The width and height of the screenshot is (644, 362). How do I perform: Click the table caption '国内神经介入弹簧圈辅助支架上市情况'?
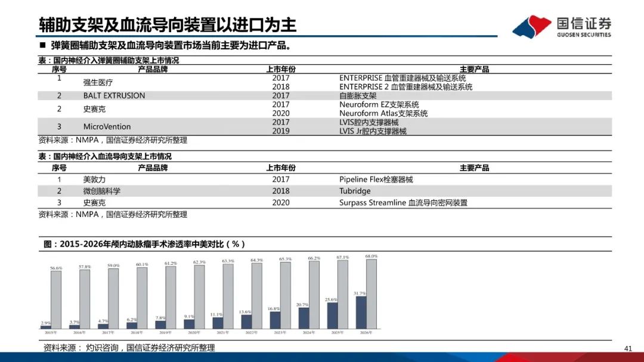coord(116,60)
